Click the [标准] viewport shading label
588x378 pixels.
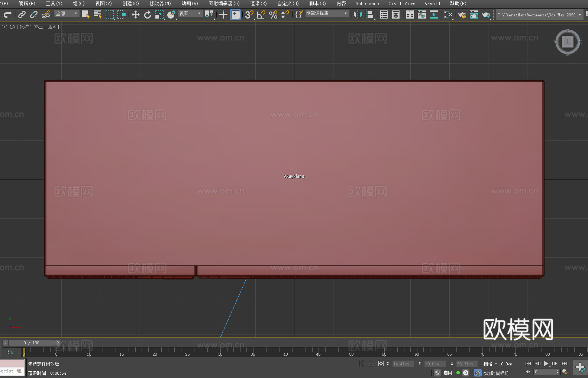(x=26, y=27)
